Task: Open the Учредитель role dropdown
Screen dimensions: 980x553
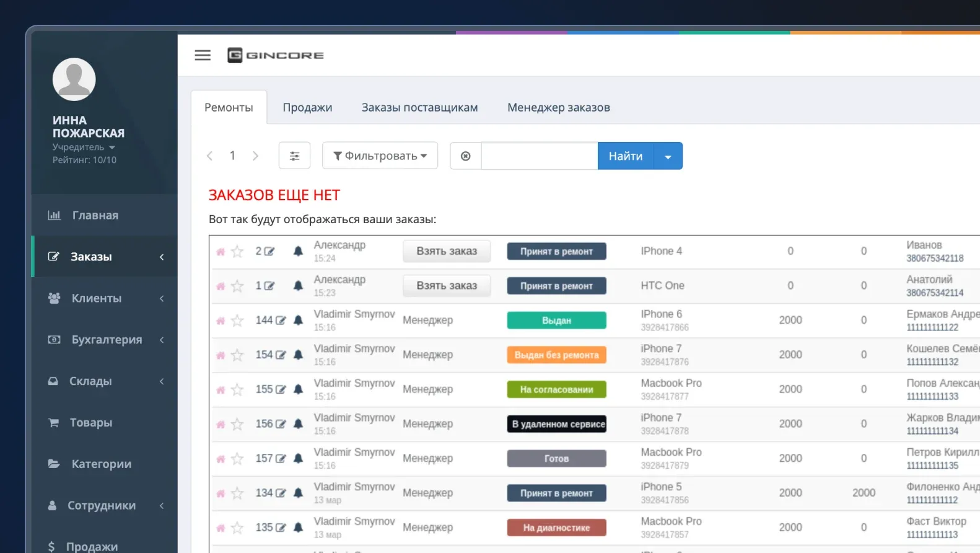Action: click(84, 147)
